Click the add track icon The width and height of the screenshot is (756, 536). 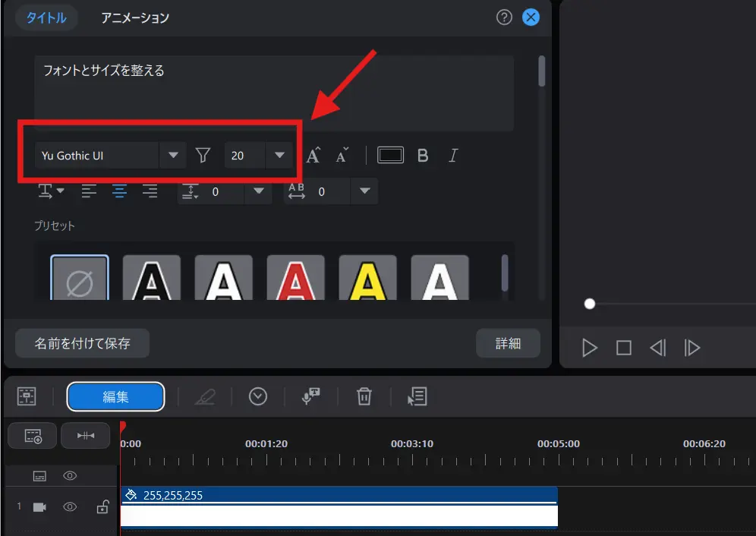pyautogui.click(x=33, y=436)
